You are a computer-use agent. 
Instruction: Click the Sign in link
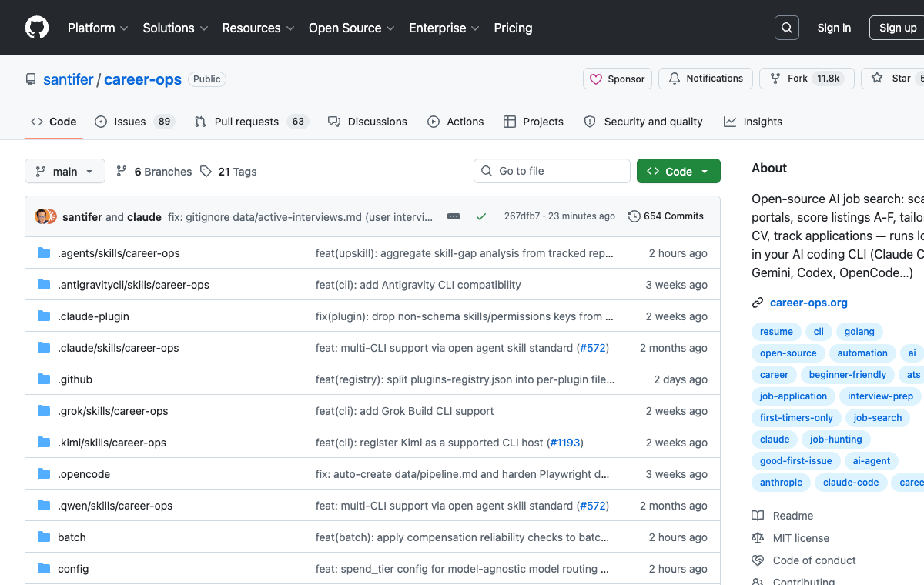834,28
